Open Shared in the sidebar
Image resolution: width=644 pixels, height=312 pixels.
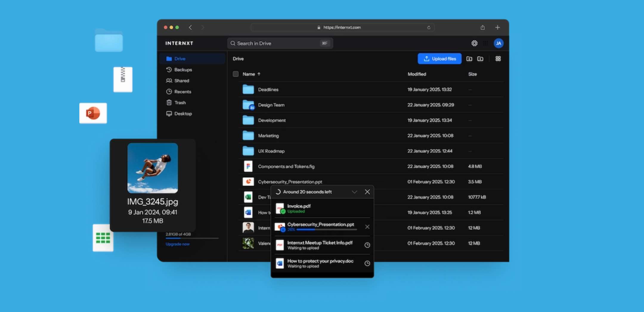point(181,81)
